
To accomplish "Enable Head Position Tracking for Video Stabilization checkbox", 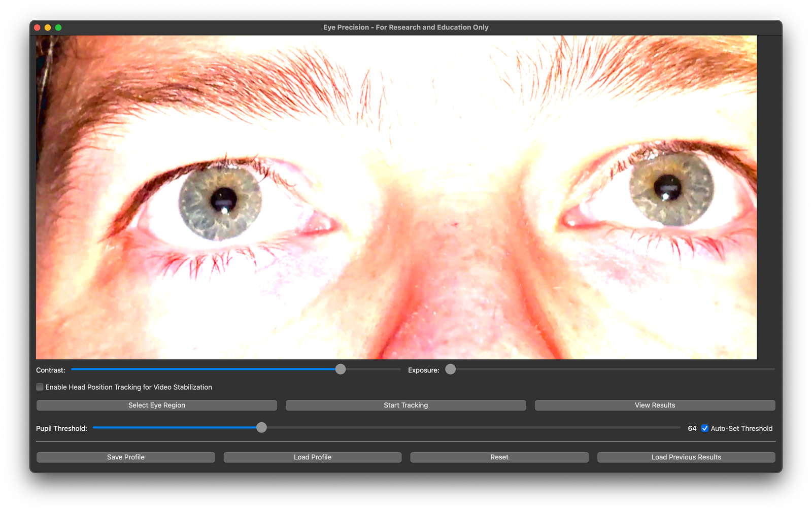I will pos(40,387).
